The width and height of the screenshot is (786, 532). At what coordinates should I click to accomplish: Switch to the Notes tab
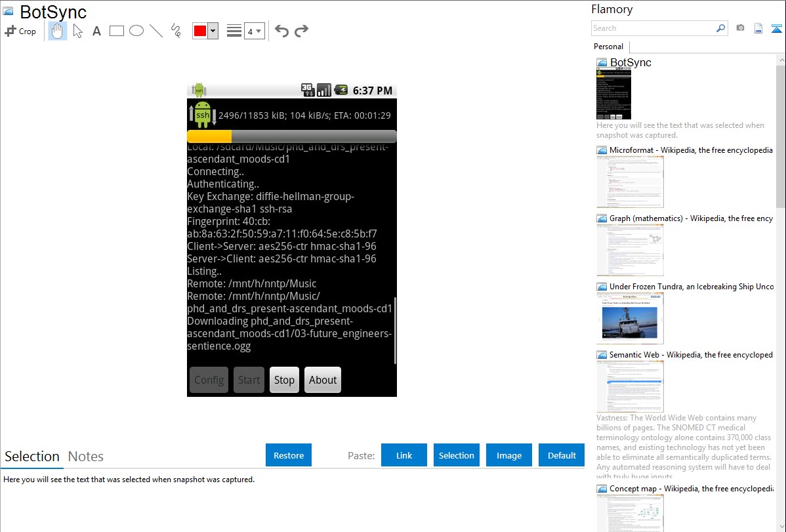[86, 457]
